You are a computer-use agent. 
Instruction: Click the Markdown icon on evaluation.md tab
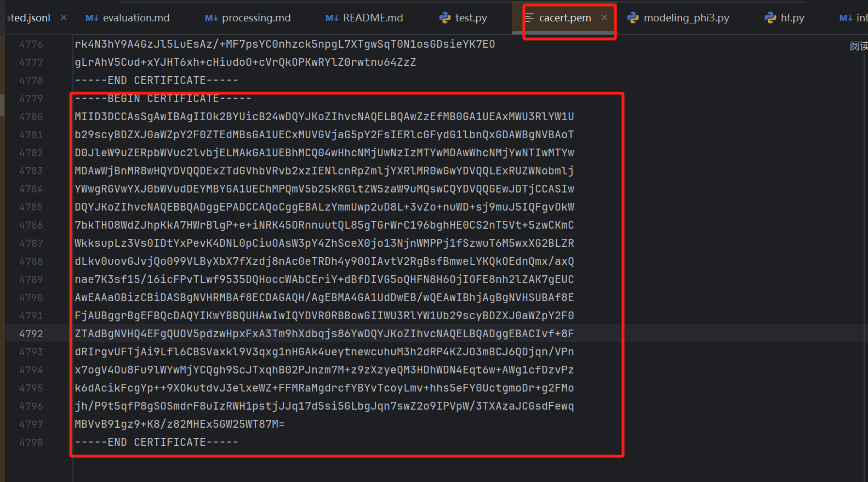click(92, 18)
